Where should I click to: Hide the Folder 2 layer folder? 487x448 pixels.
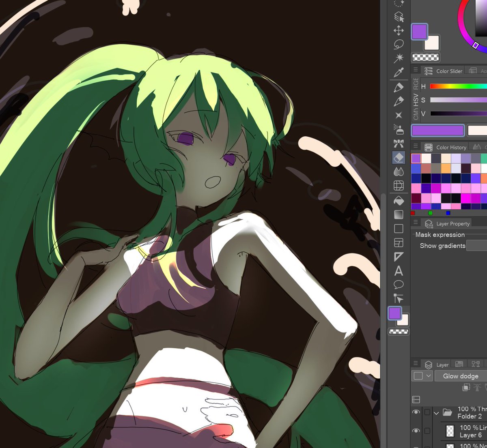point(416,412)
